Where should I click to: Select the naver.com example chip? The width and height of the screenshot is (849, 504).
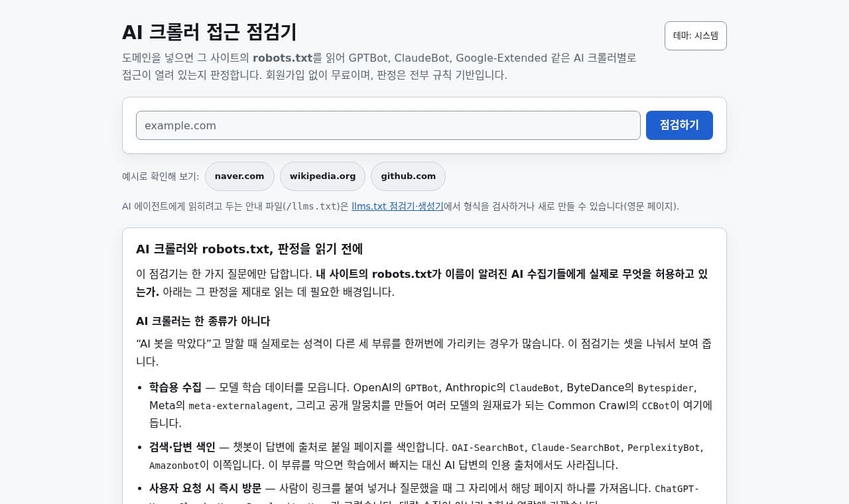coord(239,176)
